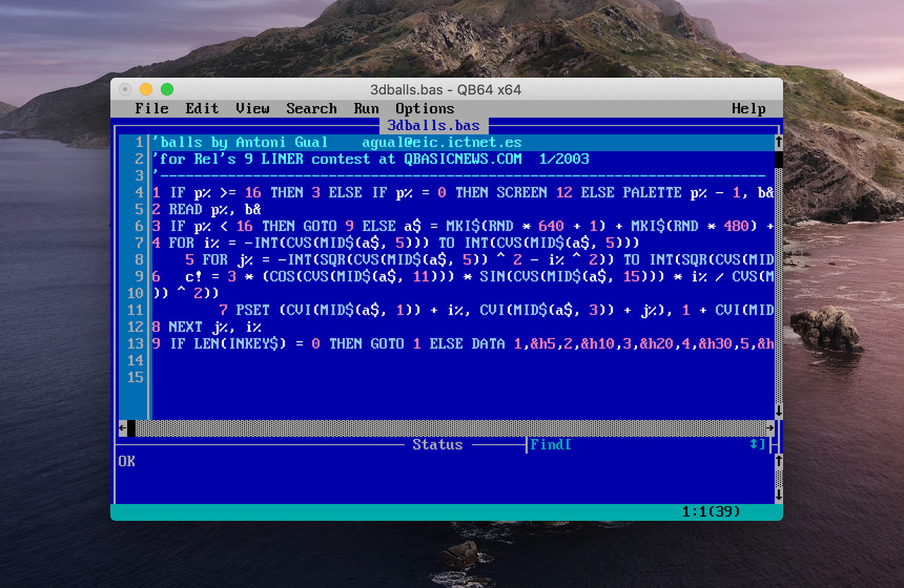Open the Edit menu

tap(202, 109)
